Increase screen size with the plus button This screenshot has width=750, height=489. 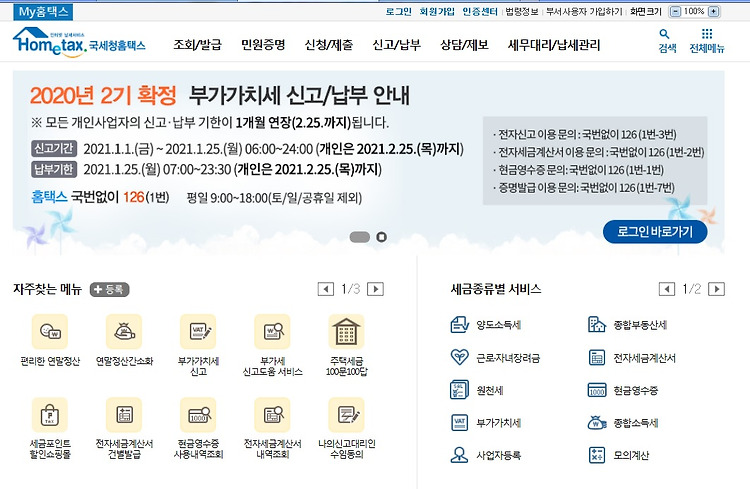[x=713, y=11]
